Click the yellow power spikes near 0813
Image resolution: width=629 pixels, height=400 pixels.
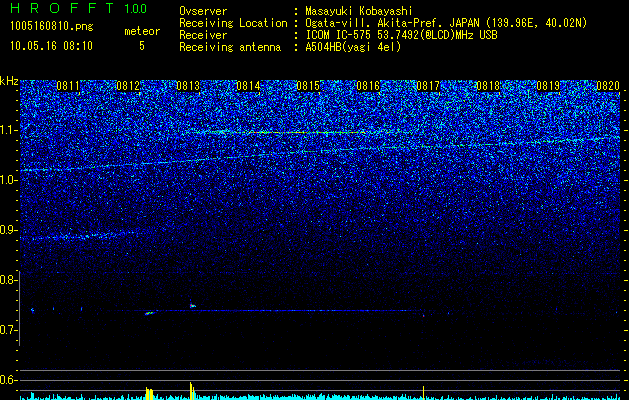coord(193,391)
